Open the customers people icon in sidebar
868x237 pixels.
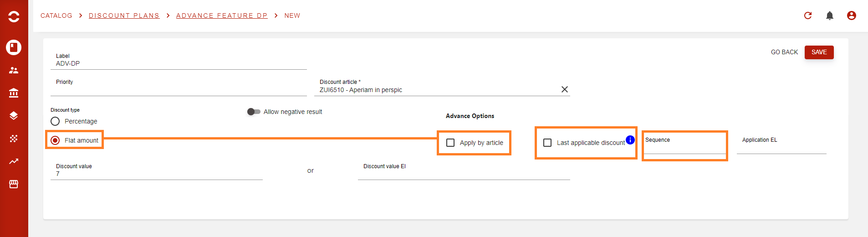point(14,70)
